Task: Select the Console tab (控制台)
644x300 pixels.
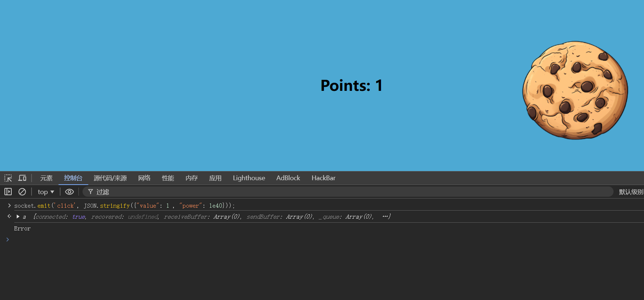Action: pos(73,178)
